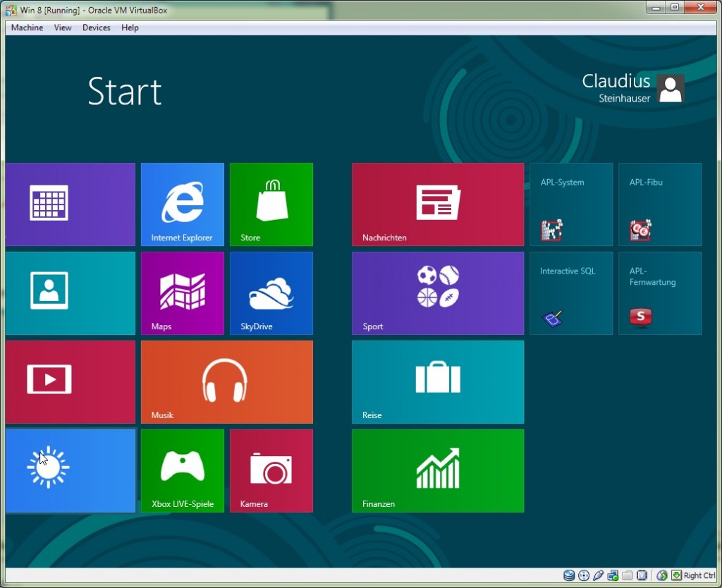Image resolution: width=722 pixels, height=588 pixels.
Task: Click the Start heading text
Action: [125, 91]
